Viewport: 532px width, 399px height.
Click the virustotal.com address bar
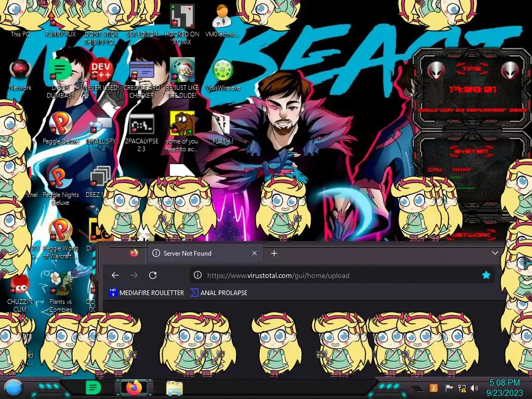(x=341, y=275)
